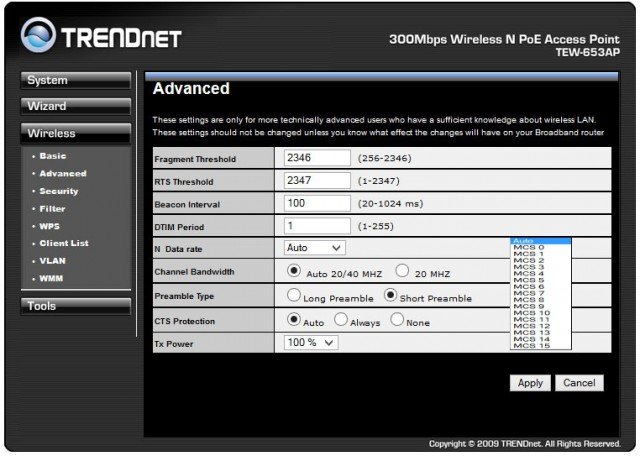Click the Fragment Threshold input field

coord(317,158)
